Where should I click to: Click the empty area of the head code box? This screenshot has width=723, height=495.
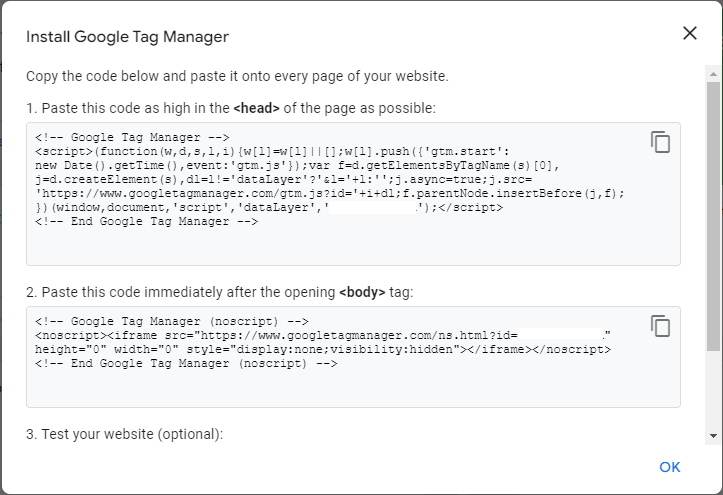pyautogui.click(x=353, y=247)
